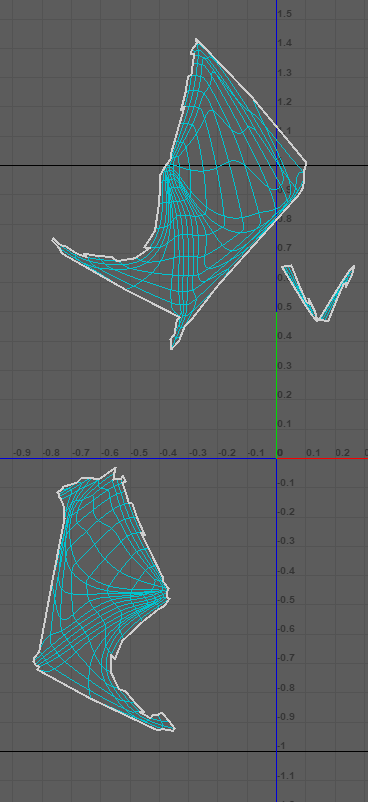Click '-0.6' on the horizontal axis
Viewport: 368px width, 802px height.
click(x=110, y=453)
